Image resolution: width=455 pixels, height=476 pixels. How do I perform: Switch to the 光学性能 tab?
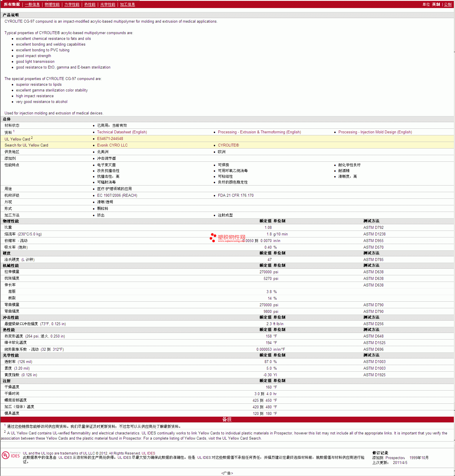[x=108, y=5]
